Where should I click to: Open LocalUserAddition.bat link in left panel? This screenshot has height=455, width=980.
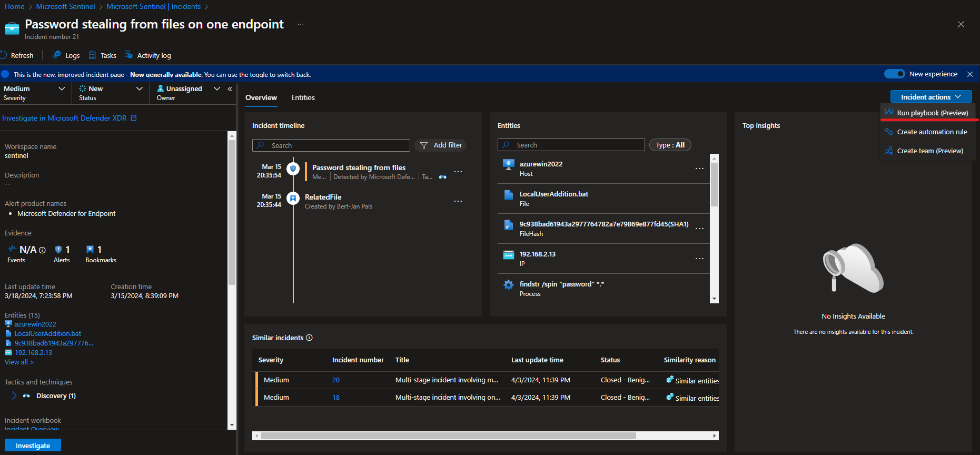pyautogui.click(x=48, y=333)
